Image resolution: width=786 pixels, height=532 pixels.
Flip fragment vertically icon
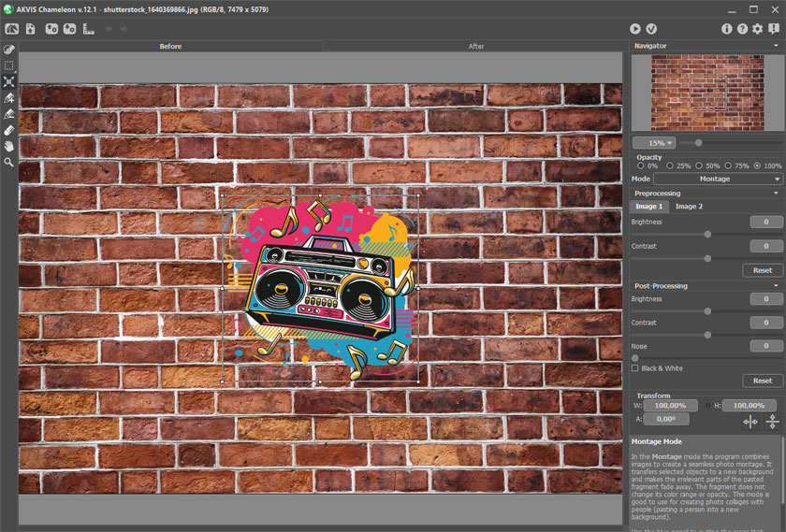(773, 422)
